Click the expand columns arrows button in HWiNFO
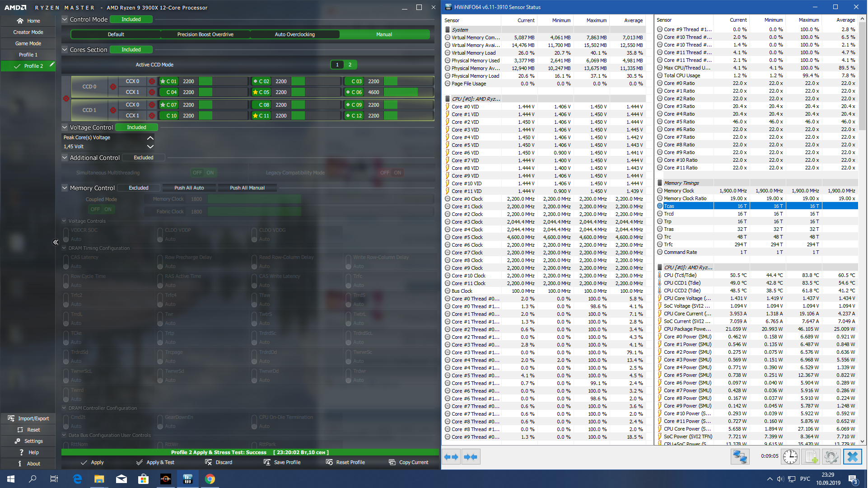 451,457
